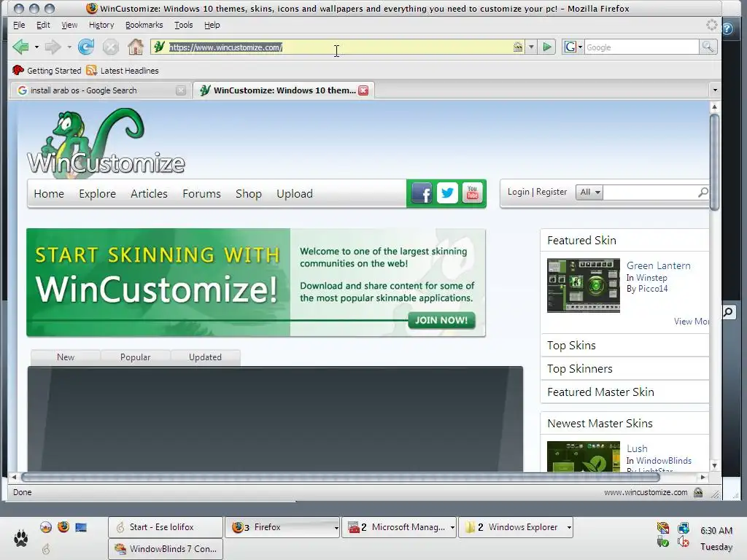Click the paw print Start button
The width and height of the screenshot is (747, 560).
click(x=20, y=538)
